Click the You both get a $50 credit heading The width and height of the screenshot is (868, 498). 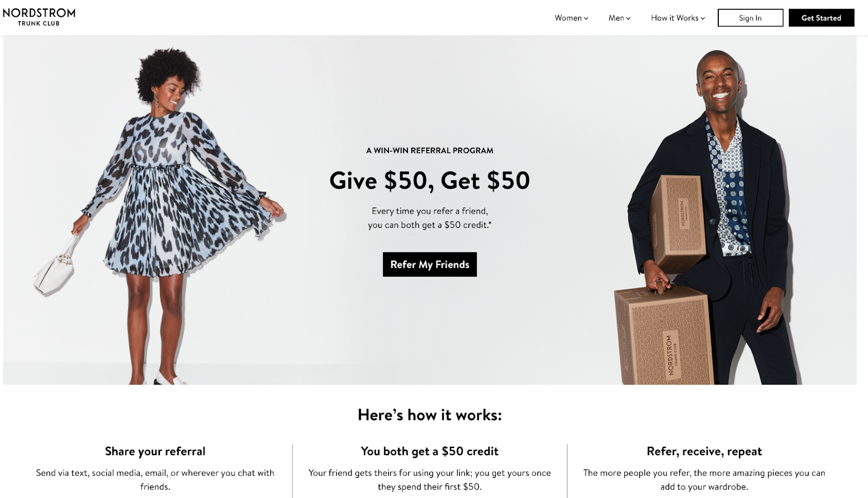coord(430,451)
